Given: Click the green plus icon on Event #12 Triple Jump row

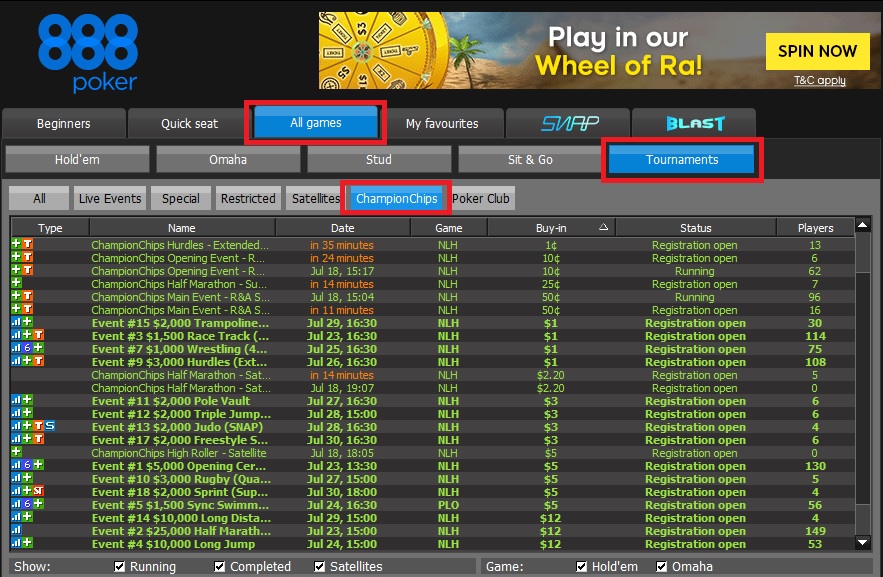Looking at the screenshot, I should click(x=27, y=413).
